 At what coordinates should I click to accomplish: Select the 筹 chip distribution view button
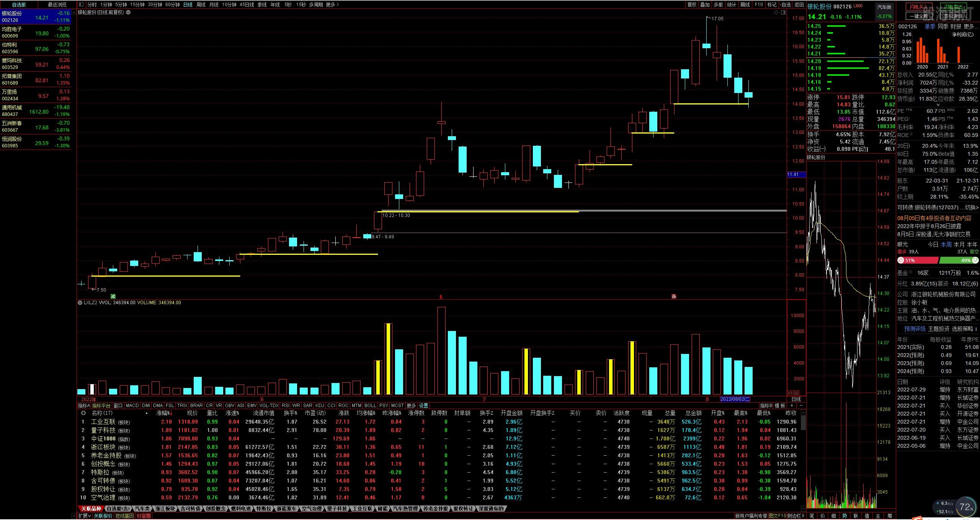click(x=890, y=516)
